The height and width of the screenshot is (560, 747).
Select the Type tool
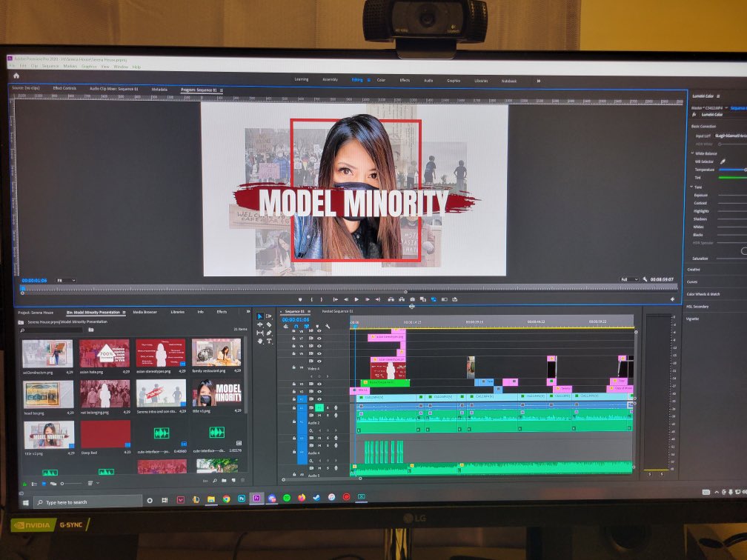(x=269, y=341)
